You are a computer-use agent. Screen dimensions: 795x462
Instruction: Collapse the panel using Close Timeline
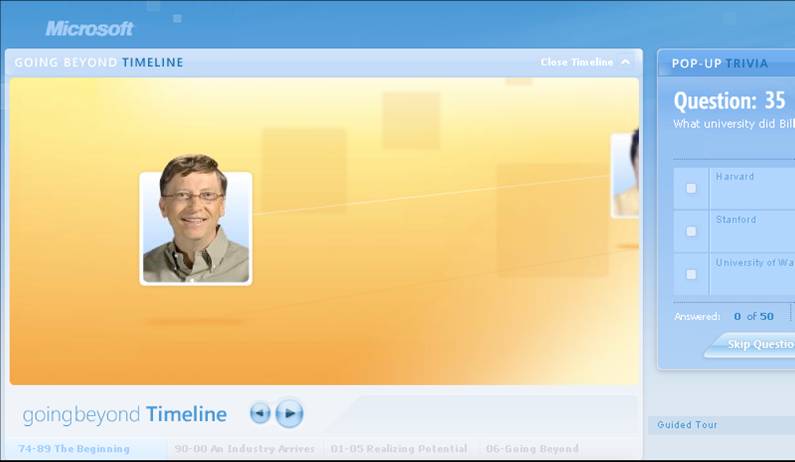tap(585, 62)
